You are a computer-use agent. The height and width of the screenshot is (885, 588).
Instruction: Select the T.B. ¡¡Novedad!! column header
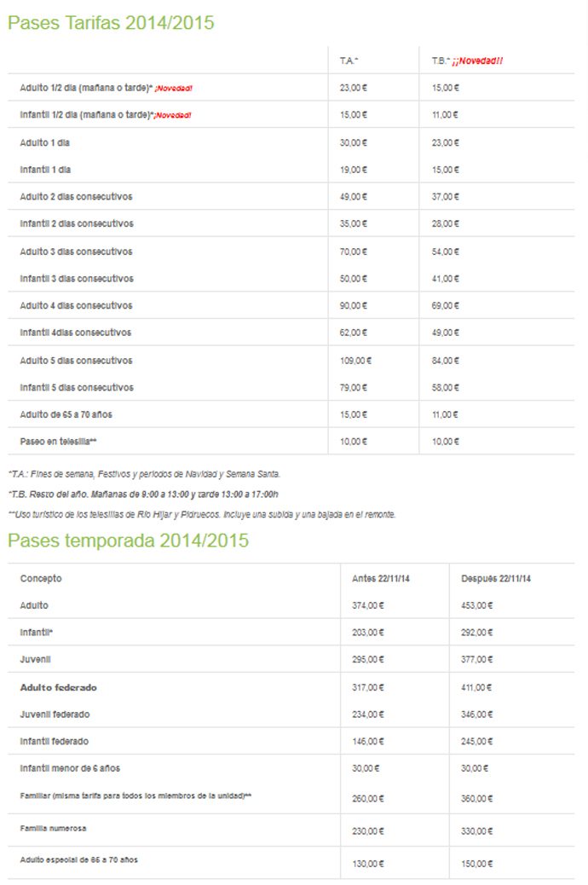[467, 60]
